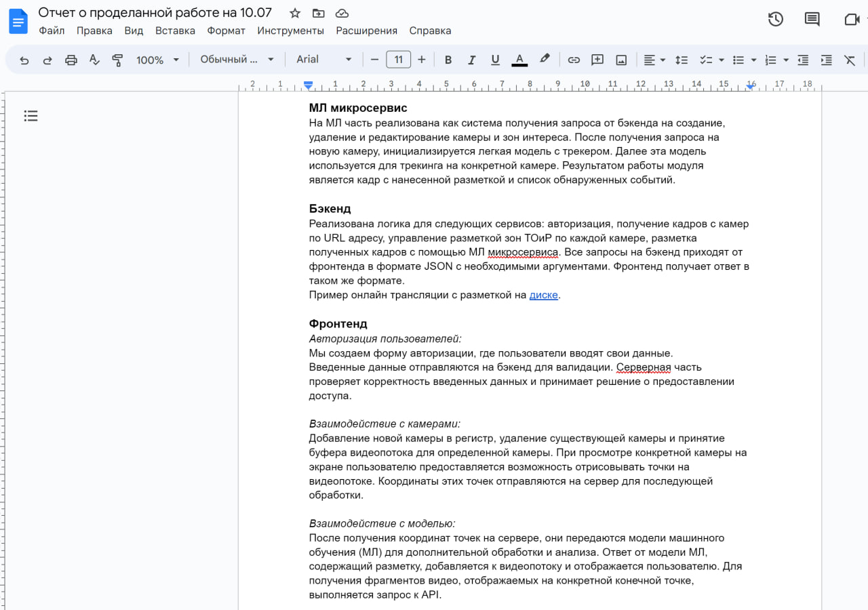Star this document as favorite
Screen dimensions: 868x610
(x=295, y=13)
